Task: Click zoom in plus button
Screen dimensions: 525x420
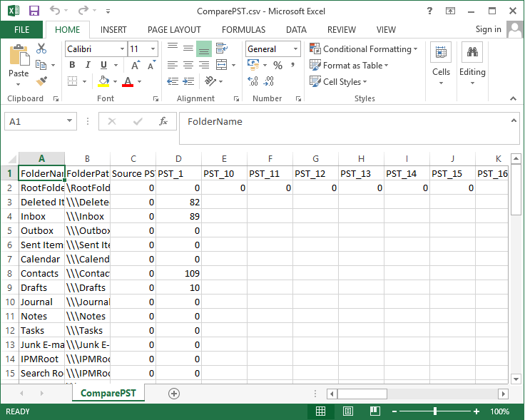Action: [476, 411]
